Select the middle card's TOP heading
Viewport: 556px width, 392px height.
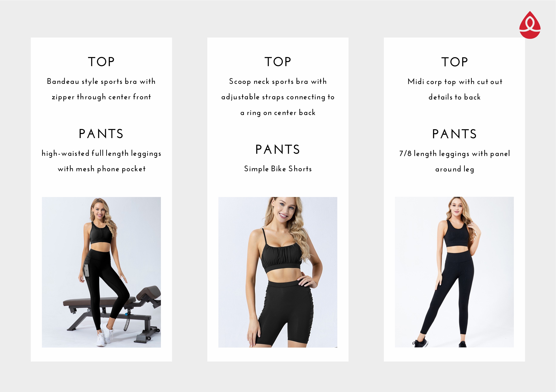pos(278,62)
